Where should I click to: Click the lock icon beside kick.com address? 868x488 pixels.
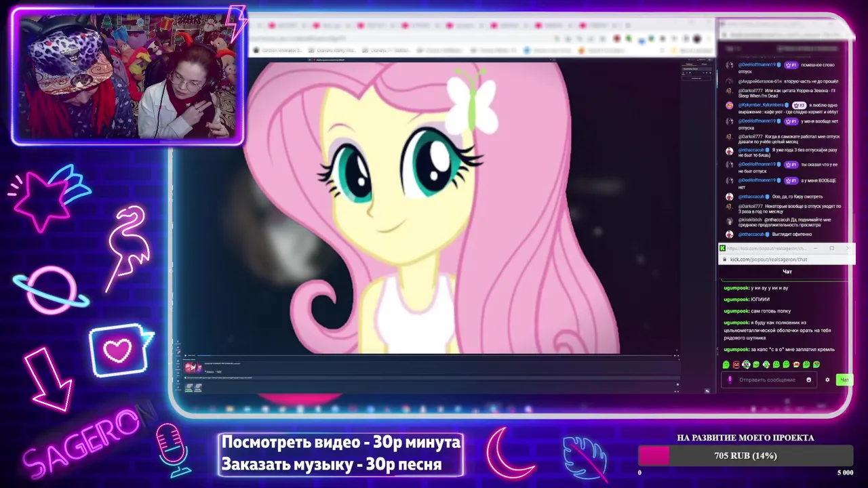(x=725, y=260)
